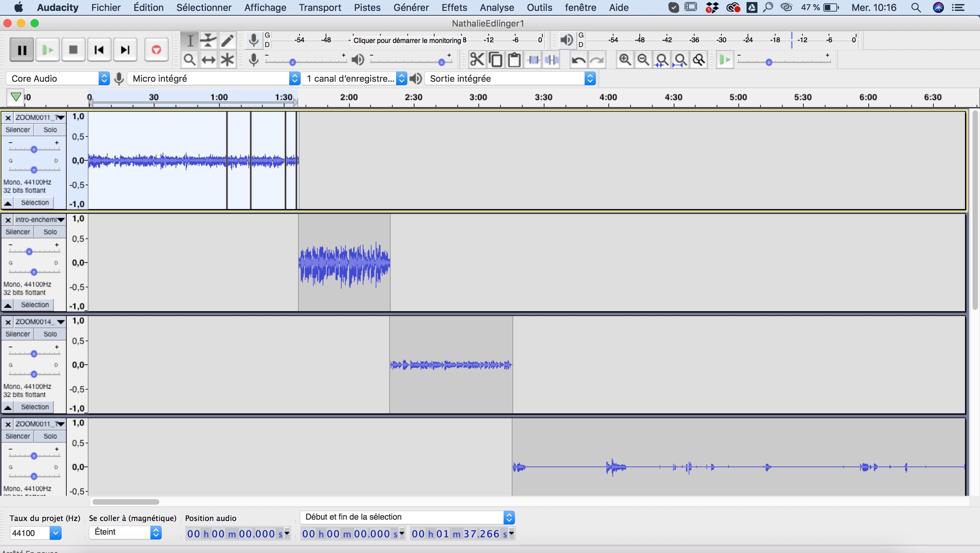Viewport: 980px width, 553px height.
Task: Toggle the Pause button
Action: [22, 49]
